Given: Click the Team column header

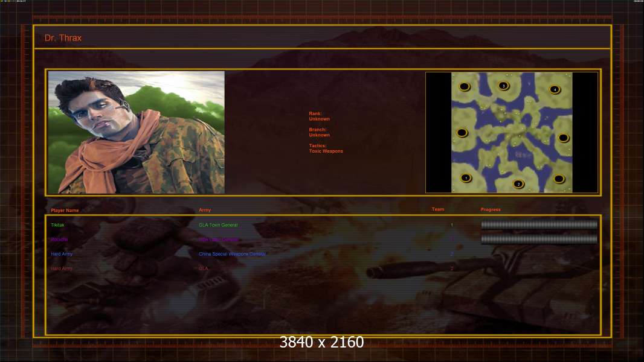Looking at the screenshot, I should (438, 209).
